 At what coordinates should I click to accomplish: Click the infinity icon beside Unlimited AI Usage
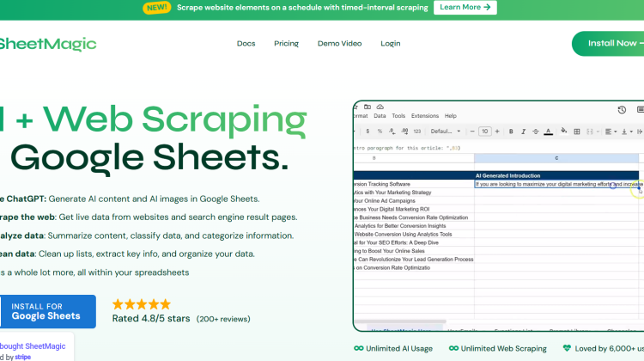(x=359, y=348)
